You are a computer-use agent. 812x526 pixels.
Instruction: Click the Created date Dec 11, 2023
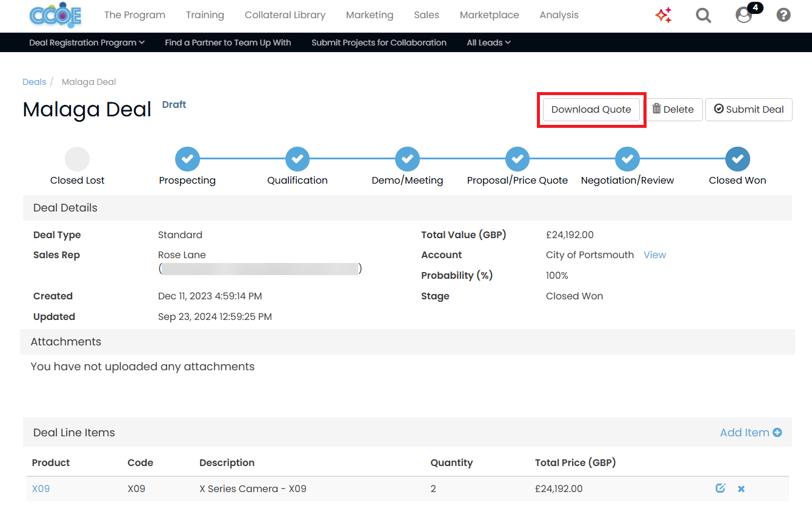210,296
